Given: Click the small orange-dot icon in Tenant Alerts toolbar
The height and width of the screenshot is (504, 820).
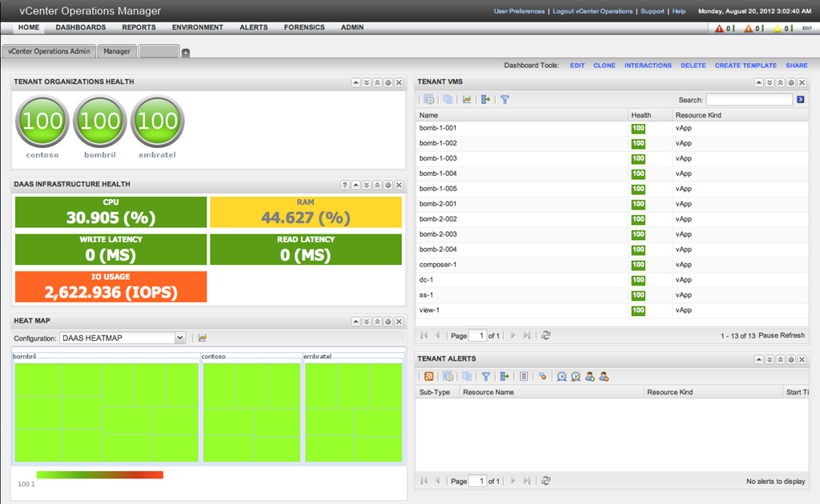Looking at the screenshot, I should pyautogui.click(x=543, y=377).
